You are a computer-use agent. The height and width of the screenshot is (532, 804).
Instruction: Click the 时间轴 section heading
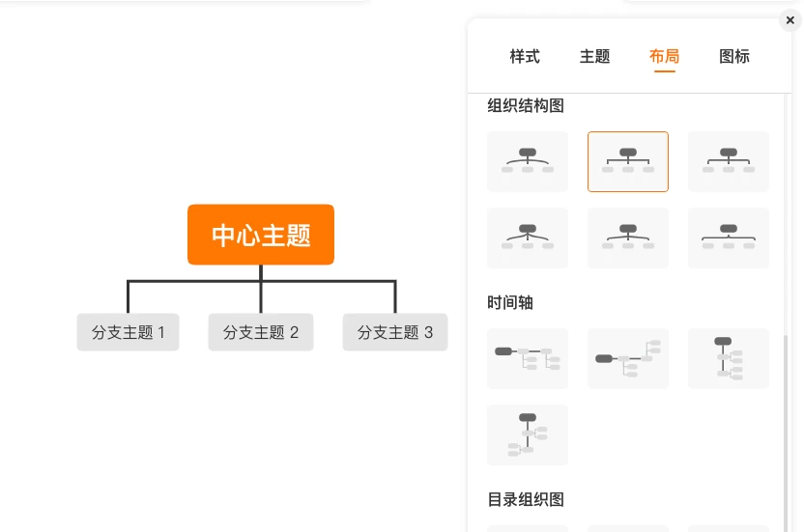point(510,302)
